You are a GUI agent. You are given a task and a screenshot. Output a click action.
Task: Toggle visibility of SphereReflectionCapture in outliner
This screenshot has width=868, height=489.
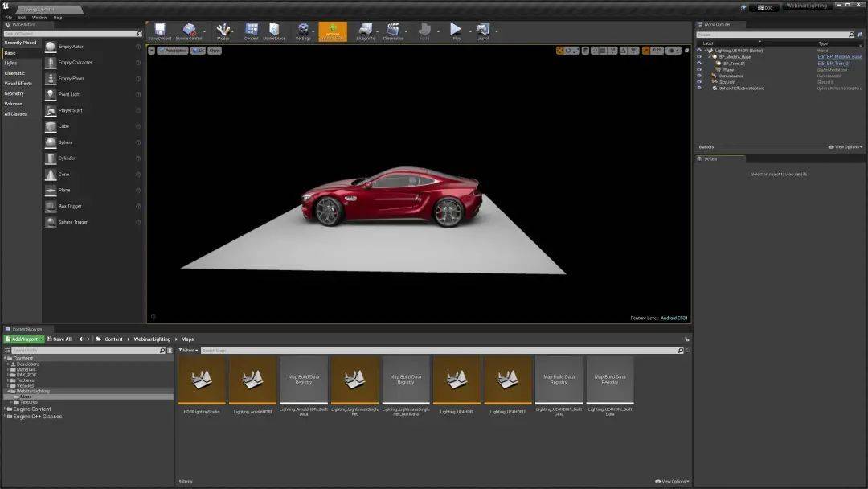pyautogui.click(x=699, y=88)
